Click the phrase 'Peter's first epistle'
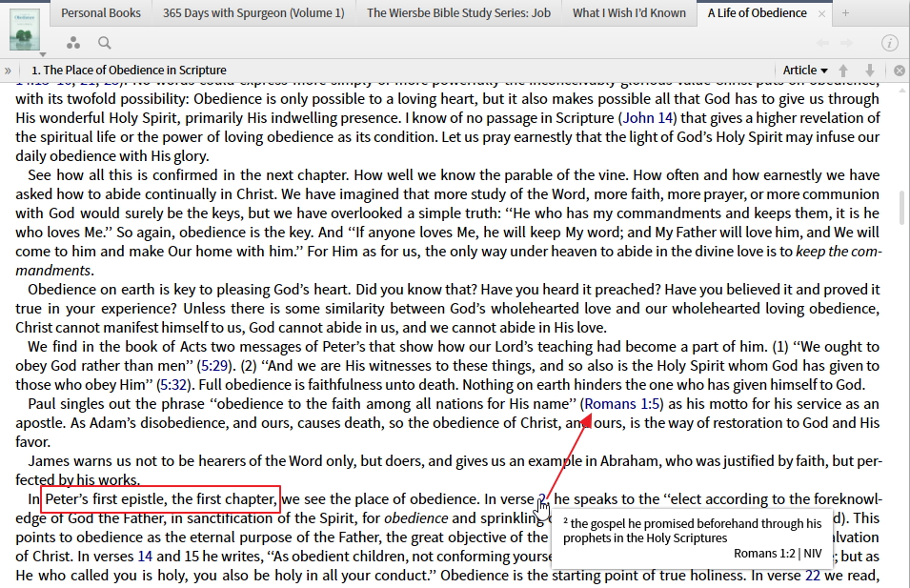The image size is (910, 588). coord(106,499)
